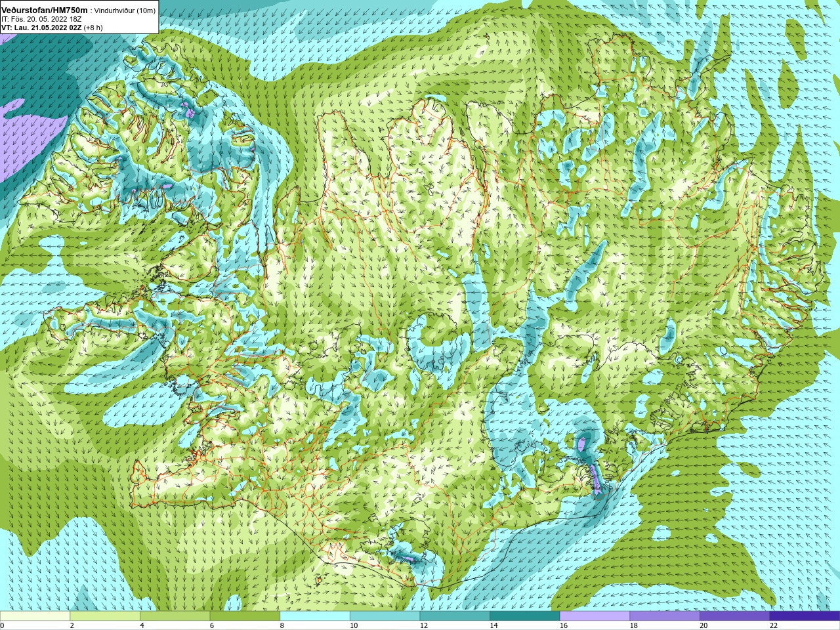Click the legend scale label '4'

[142, 625]
